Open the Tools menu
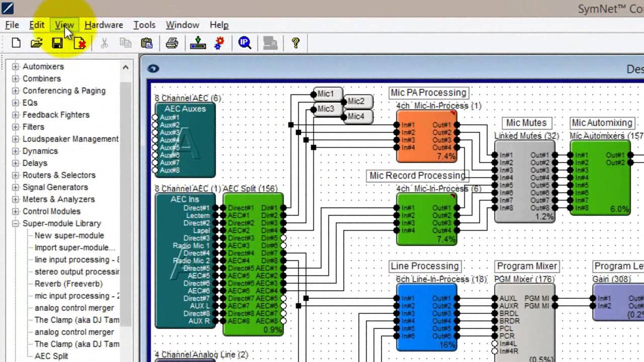644x362 pixels. pos(144,25)
